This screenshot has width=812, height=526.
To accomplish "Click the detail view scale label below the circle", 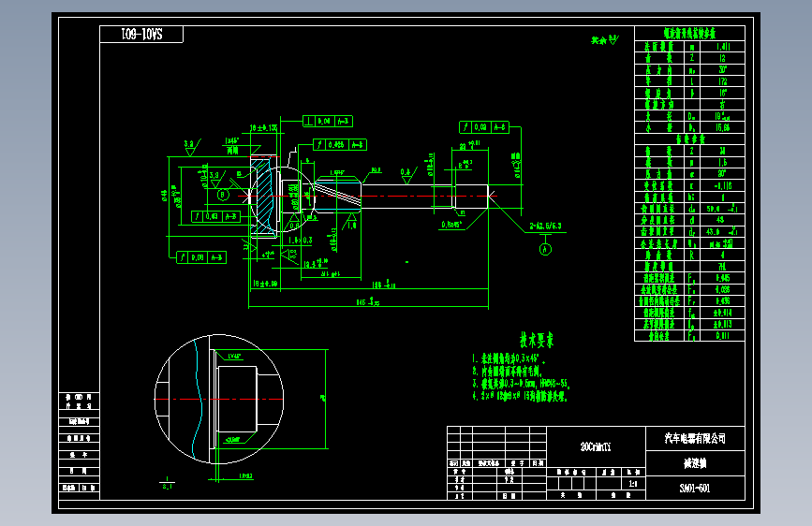I will click(x=167, y=483).
